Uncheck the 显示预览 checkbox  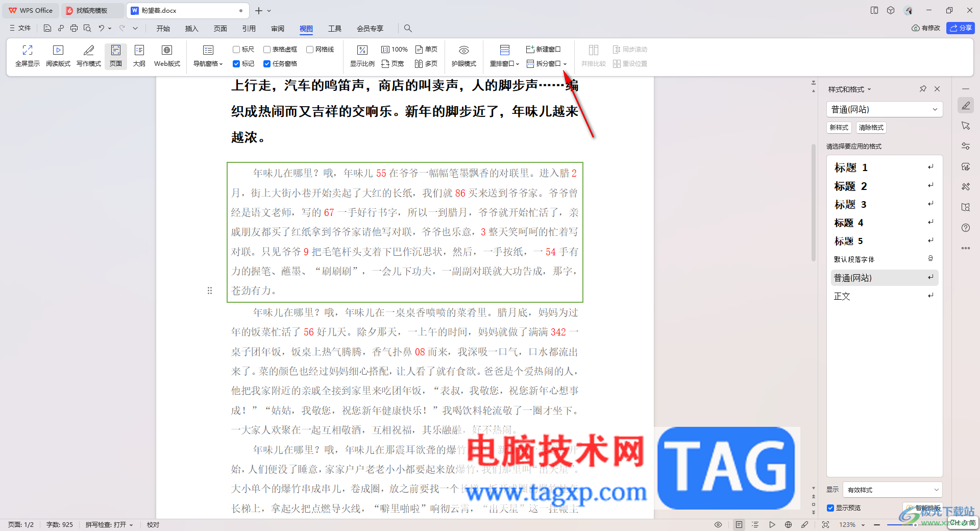tap(830, 508)
